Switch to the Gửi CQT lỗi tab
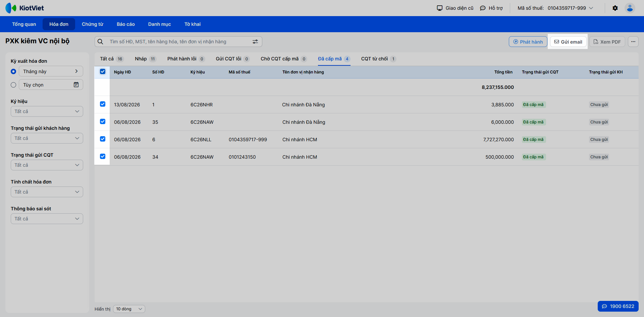644x317 pixels. pos(233,59)
